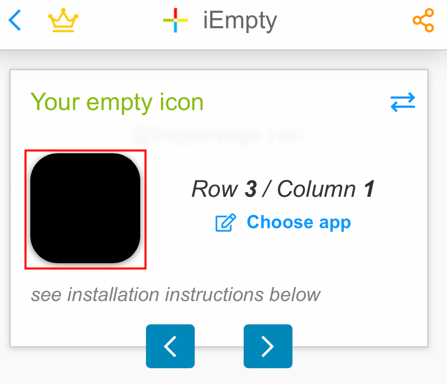Tap the Row 3 / Column 1 label

point(283,189)
